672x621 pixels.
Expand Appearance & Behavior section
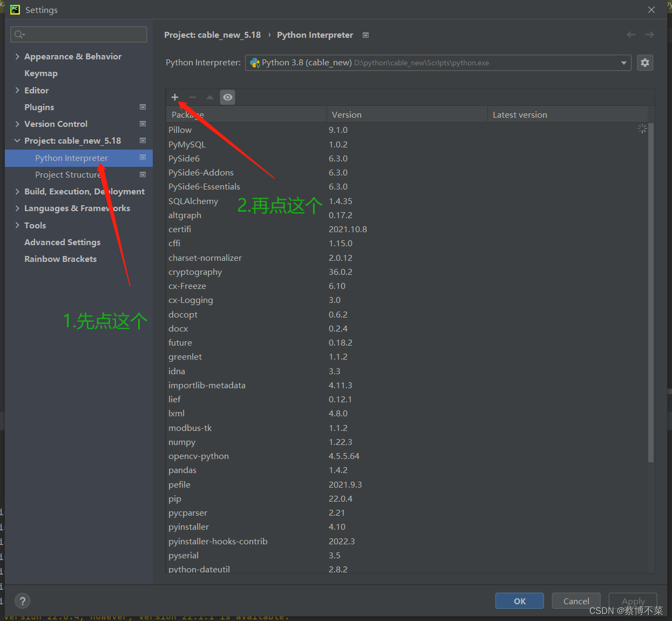(x=17, y=56)
